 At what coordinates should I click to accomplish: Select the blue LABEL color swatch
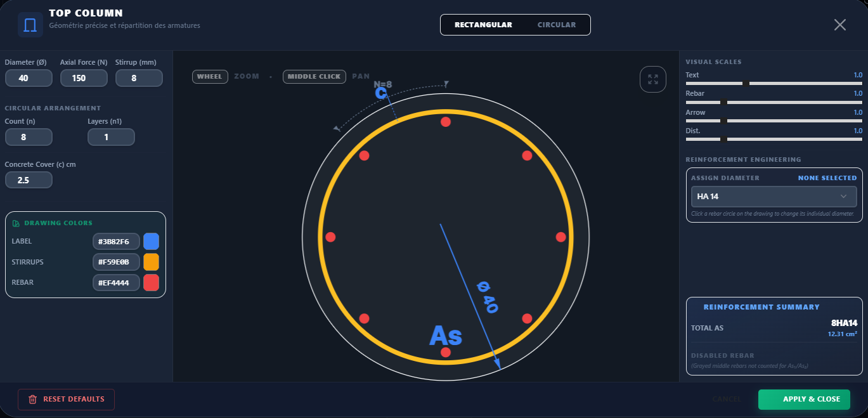coord(151,241)
